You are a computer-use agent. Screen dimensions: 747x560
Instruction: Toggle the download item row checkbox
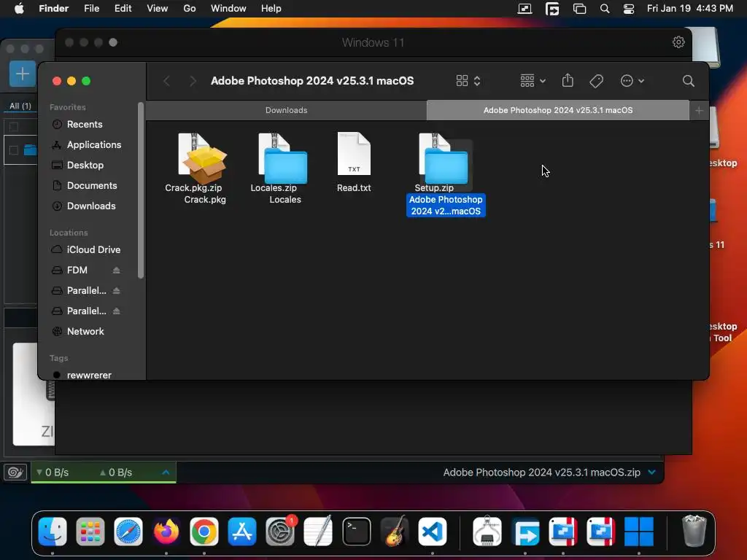(14, 150)
